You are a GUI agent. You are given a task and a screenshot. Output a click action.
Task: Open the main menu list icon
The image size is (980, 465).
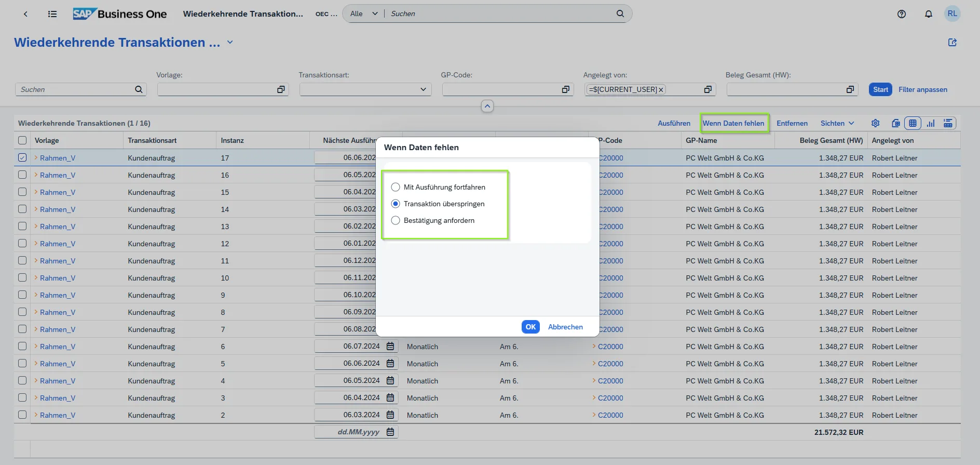(52, 14)
